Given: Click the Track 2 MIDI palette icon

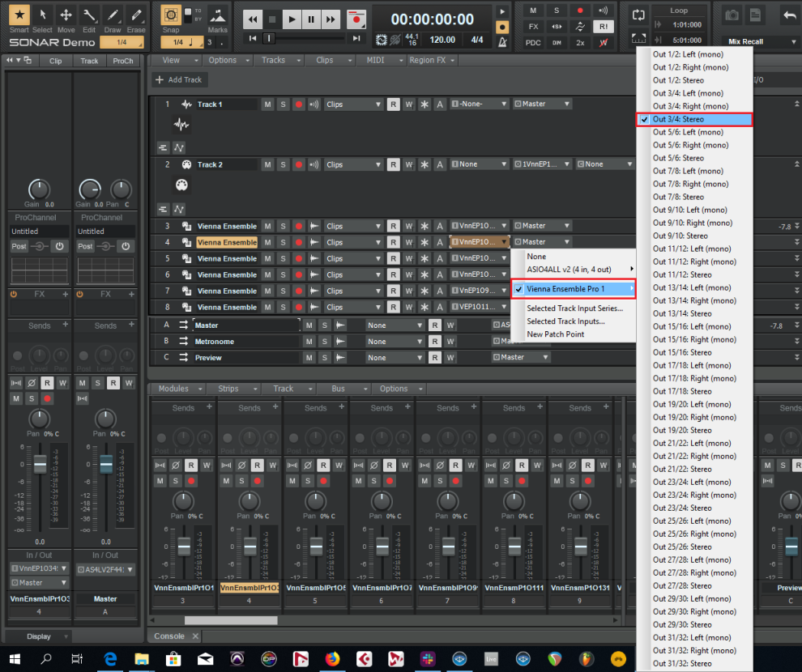Looking at the screenshot, I should (181, 185).
